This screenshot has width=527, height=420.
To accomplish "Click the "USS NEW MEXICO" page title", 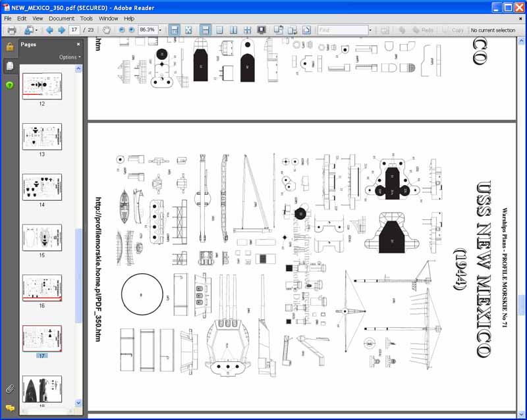I will click(x=484, y=269).
